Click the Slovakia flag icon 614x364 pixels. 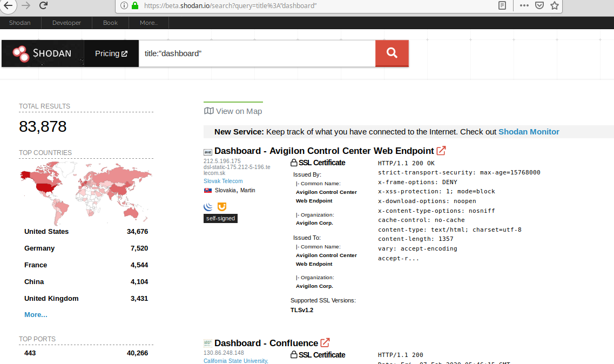pyautogui.click(x=207, y=191)
